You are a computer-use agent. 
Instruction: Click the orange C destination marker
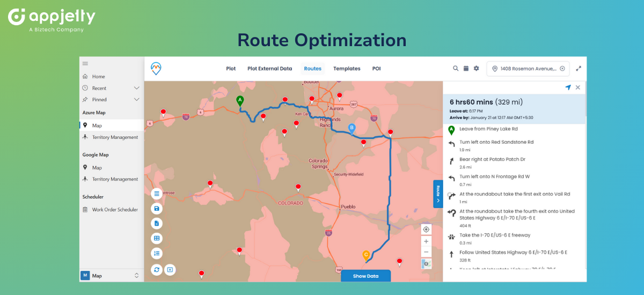(366, 256)
